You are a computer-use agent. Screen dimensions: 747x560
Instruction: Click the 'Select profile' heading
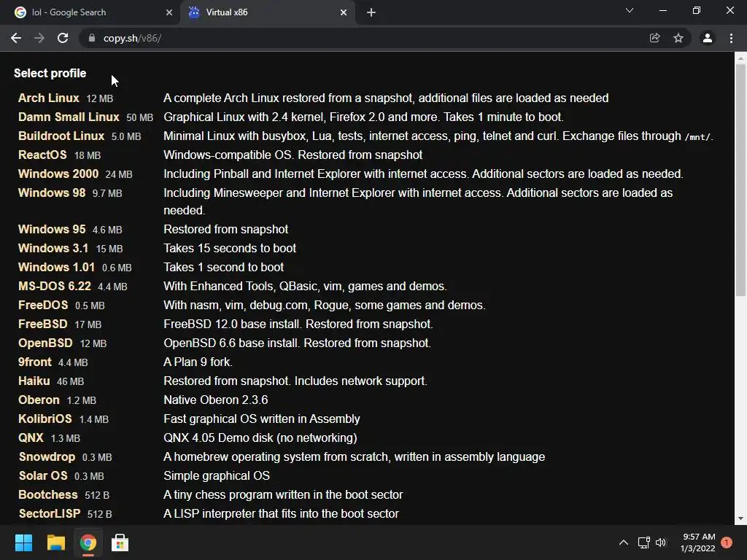pos(50,74)
